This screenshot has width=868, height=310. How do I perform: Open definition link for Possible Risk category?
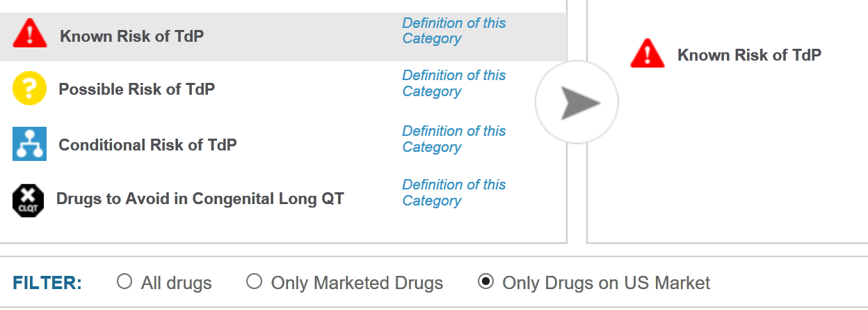454,83
